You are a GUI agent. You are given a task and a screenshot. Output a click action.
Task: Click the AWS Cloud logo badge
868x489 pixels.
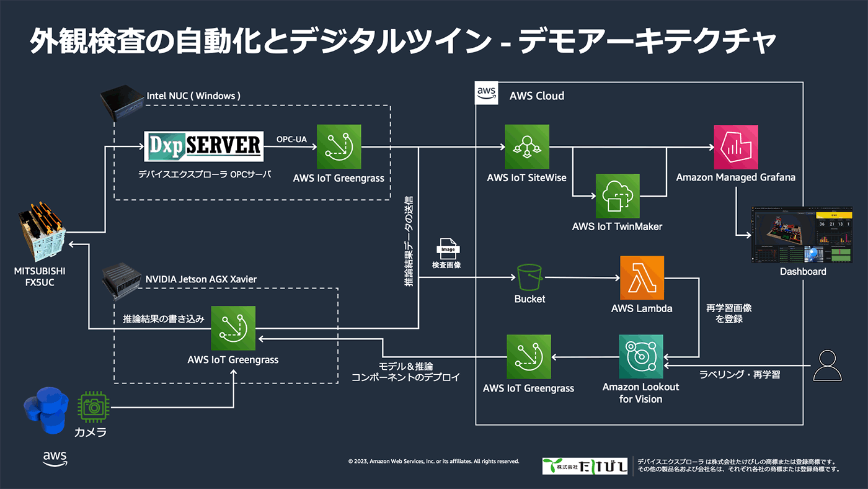coord(487,92)
